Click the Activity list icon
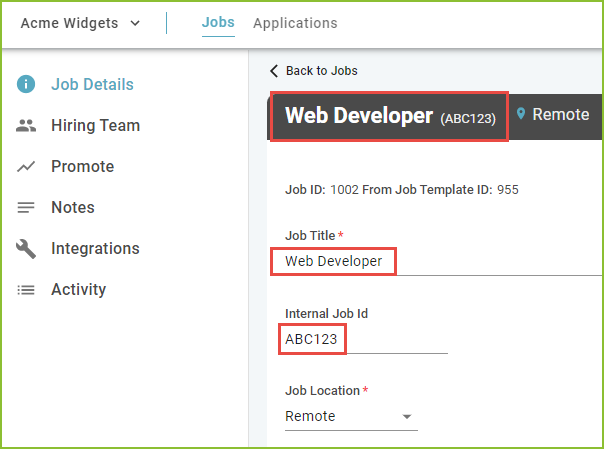 pyautogui.click(x=26, y=290)
